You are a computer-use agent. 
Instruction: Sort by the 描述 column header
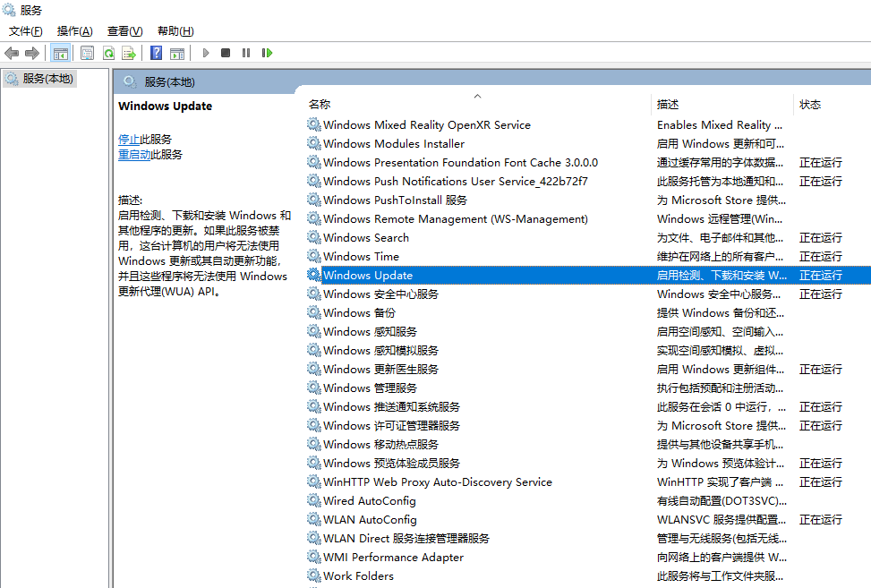click(722, 104)
